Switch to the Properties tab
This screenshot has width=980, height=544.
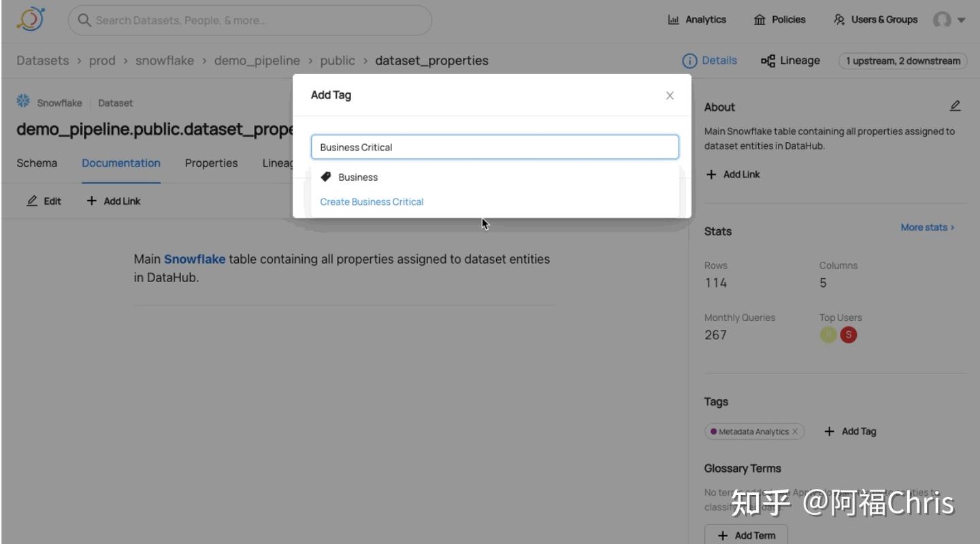click(x=211, y=163)
